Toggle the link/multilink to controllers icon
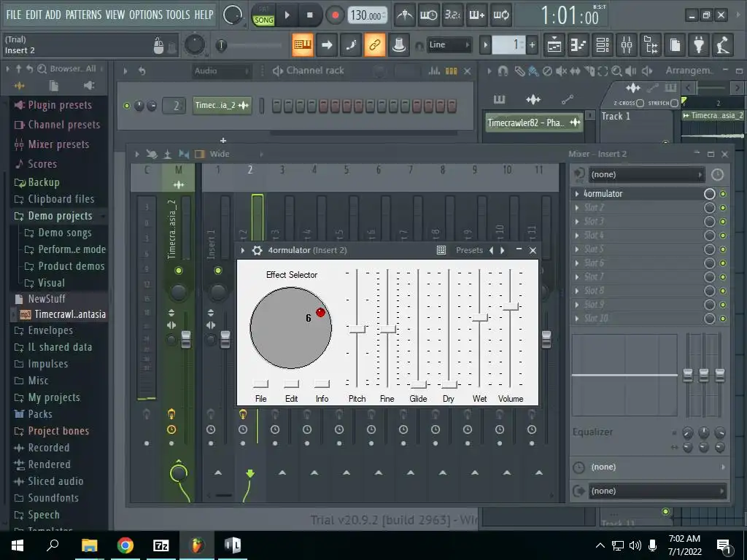This screenshot has height=560, width=747. click(x=375, y=44)
